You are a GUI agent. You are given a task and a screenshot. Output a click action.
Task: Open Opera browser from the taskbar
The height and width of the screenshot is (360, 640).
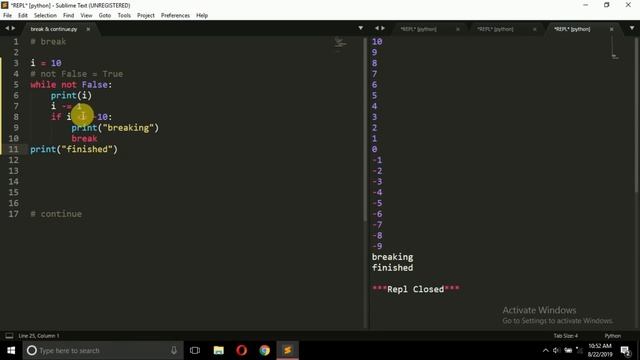pyautogui.click(x=241, y=350)
